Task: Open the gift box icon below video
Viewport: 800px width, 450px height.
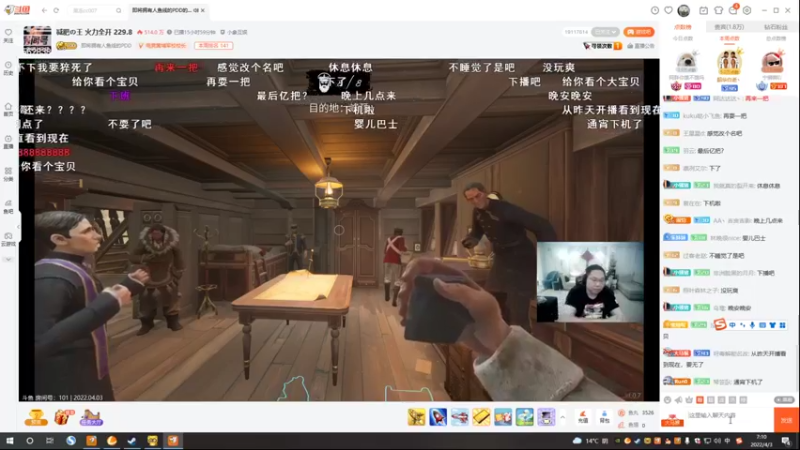Action: point(63,417)
